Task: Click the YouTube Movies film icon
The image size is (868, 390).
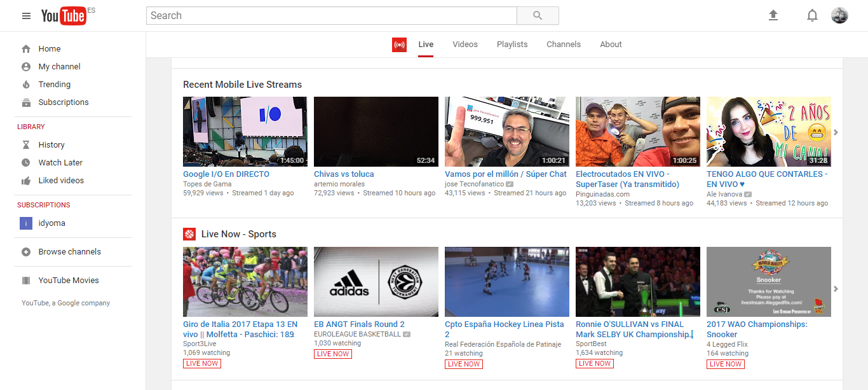Action: pyautogui.click(x=26, y=281)
